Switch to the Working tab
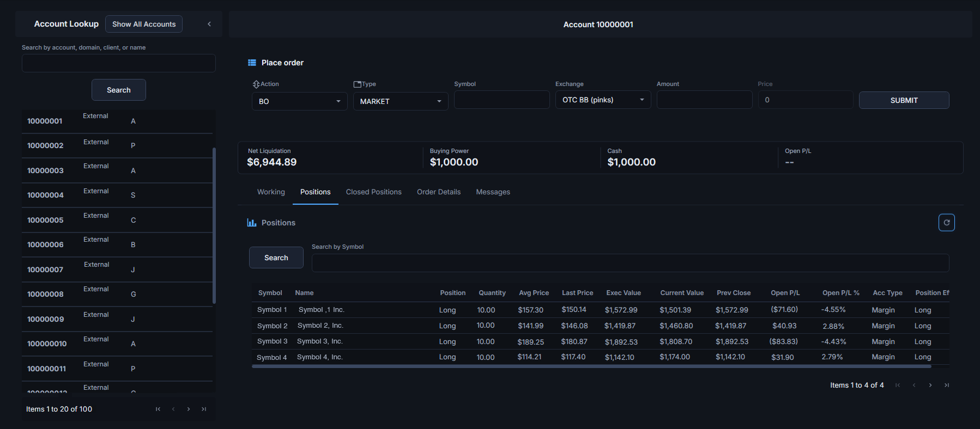 point(271,192)
